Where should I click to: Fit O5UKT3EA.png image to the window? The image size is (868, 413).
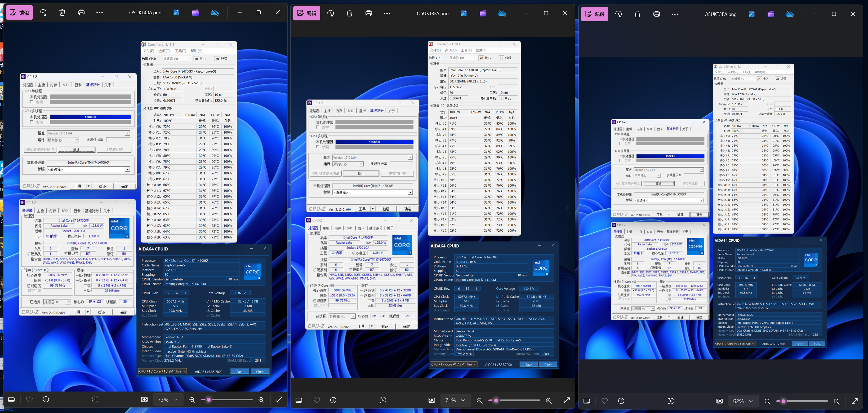[x=720, y=401]
